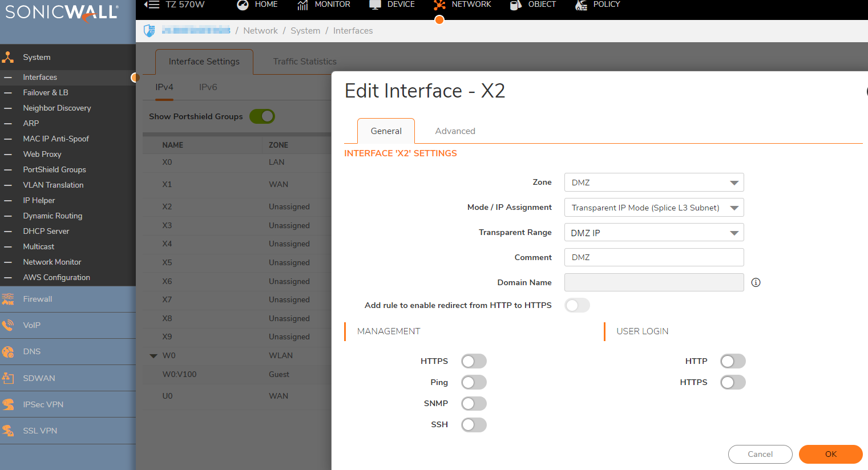Open the Zone dropdown

click(653, 183)
